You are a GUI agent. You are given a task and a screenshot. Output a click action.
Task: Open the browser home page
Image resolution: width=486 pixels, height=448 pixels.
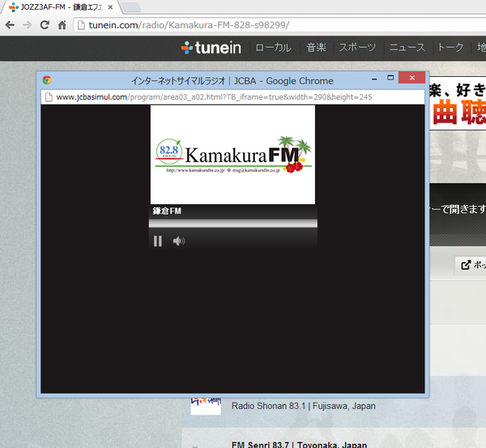click(x=62, y=25)
